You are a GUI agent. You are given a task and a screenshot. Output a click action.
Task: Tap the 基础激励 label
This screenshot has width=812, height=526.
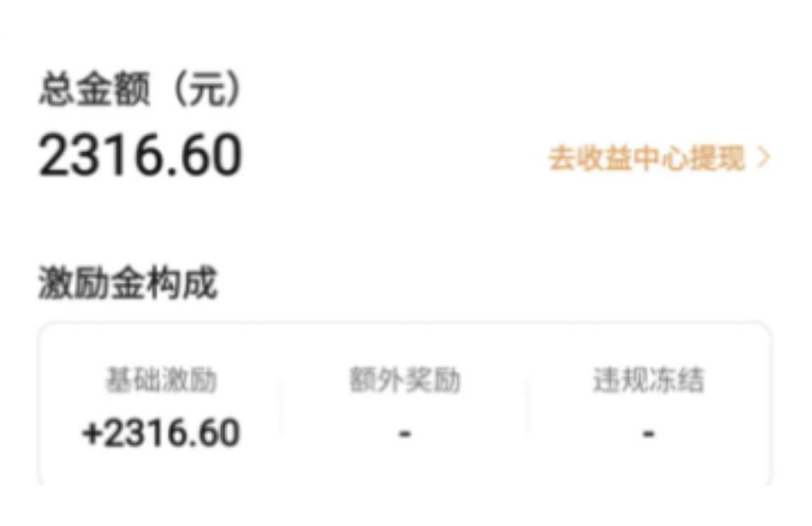161,381
